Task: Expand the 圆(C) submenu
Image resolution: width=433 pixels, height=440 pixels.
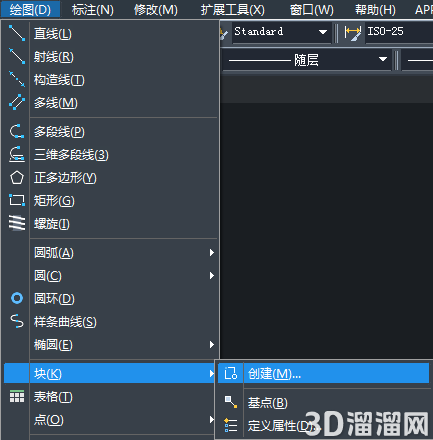Action: tap(111, 276)
